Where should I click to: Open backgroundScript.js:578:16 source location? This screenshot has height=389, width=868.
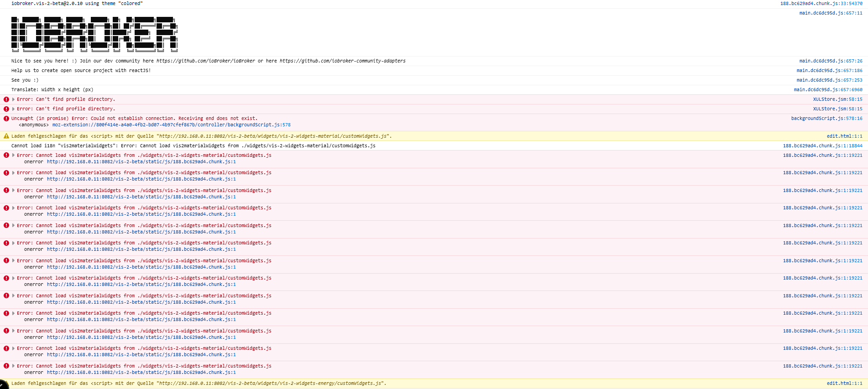tap(826, 119)
